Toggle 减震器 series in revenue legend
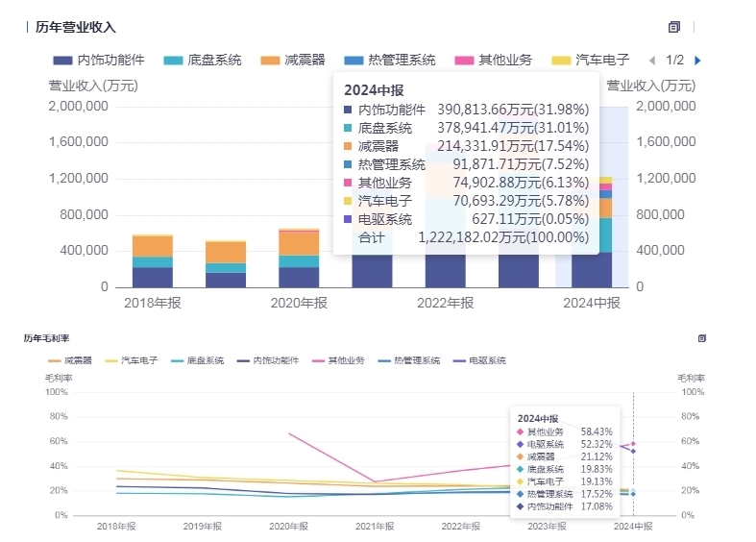The image size is (756, 542). coord(293,61)
